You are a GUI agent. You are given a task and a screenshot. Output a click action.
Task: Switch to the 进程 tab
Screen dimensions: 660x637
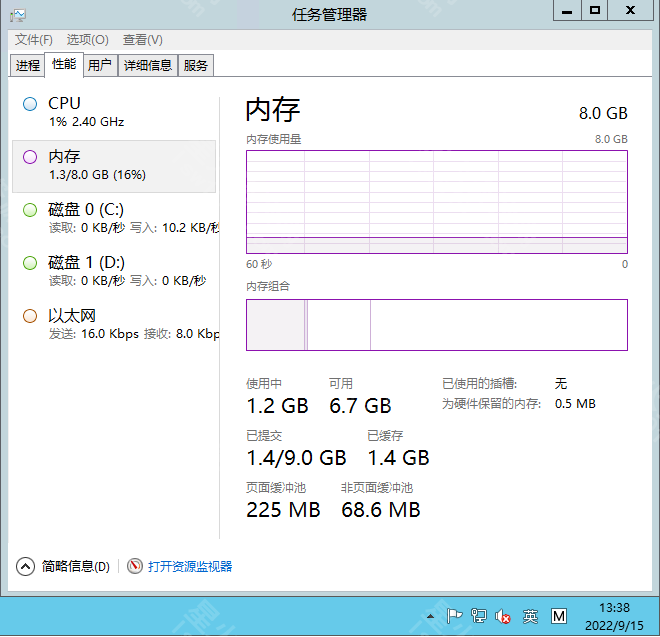(x=28, y=66)
